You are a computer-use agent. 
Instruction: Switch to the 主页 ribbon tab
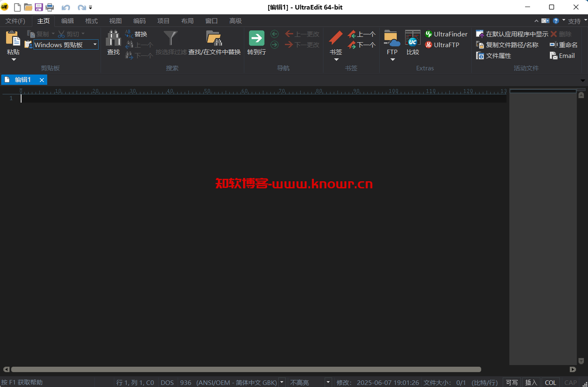43,21
